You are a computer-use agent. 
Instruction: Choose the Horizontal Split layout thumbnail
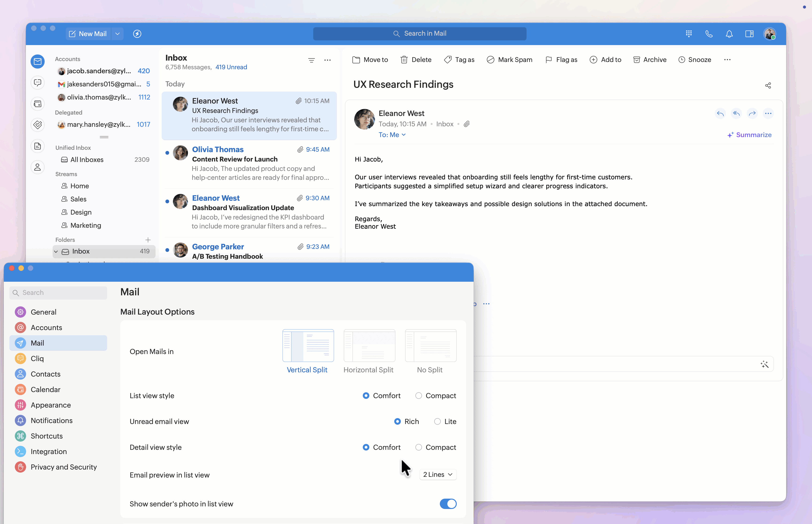click(369, 346)
